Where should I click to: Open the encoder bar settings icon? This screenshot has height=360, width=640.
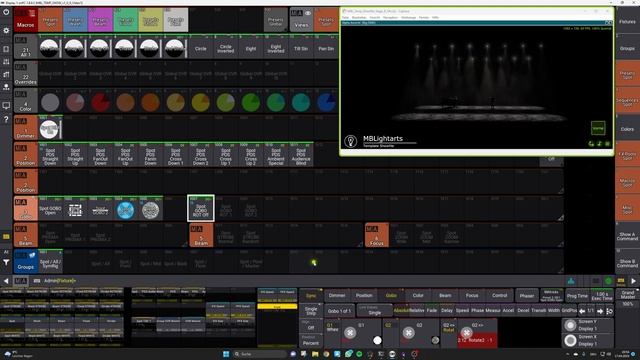tap(609, 311)
